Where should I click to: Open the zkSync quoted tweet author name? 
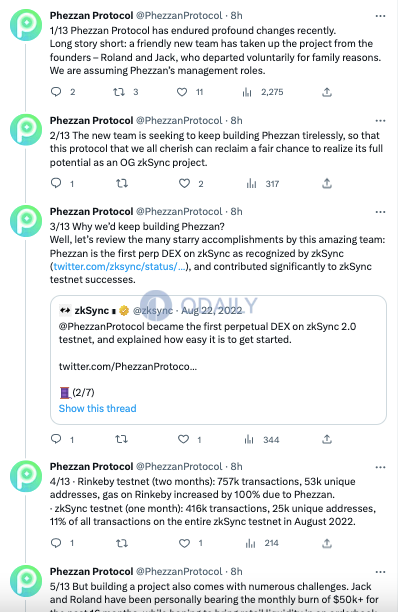click(x=92, y=311)
